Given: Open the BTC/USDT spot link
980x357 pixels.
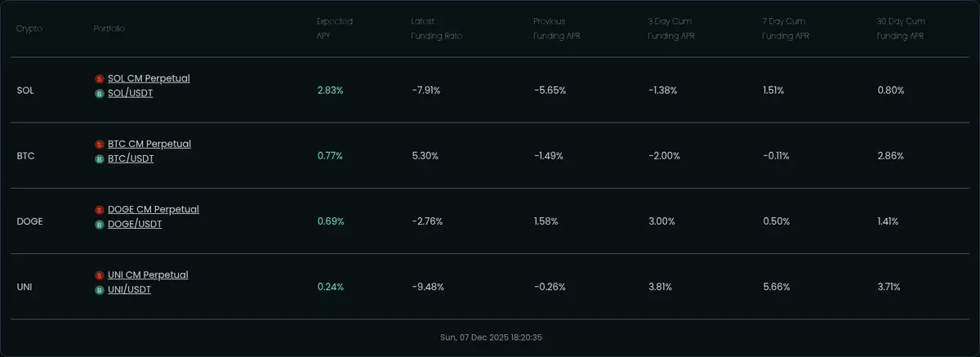Looking at the screenshot, I should tap(131, 158).
